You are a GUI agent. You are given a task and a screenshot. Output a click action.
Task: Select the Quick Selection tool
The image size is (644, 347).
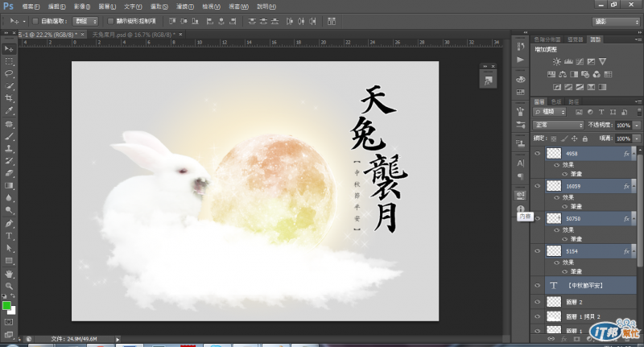coord(9,86)
